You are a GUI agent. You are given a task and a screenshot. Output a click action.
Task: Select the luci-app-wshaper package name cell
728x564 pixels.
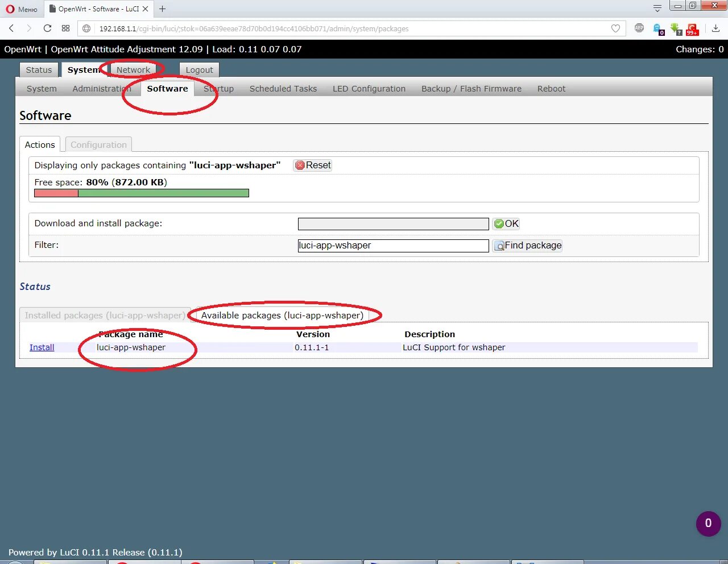(x=131, y=347)
